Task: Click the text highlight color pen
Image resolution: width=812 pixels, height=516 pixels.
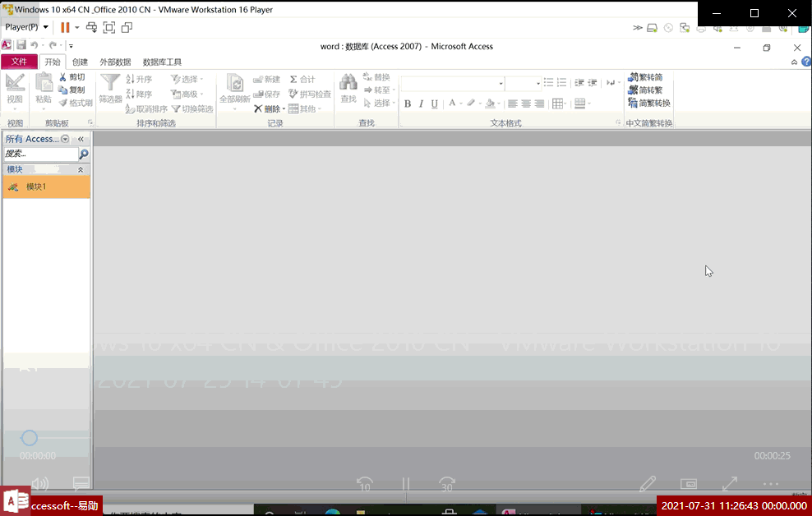Action: (x=470, y=103)
